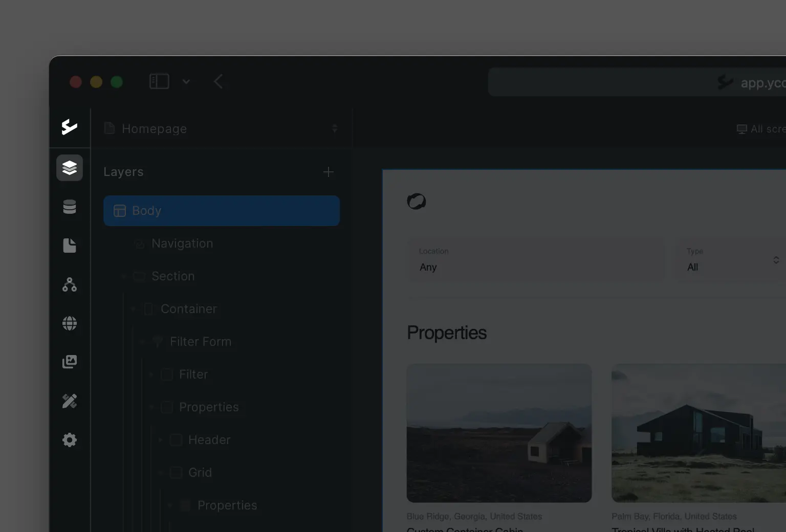Viewport: 786px width, 532px height.
Task: Collapse the Section layer arrow
Action: click(x=124, y=276)
